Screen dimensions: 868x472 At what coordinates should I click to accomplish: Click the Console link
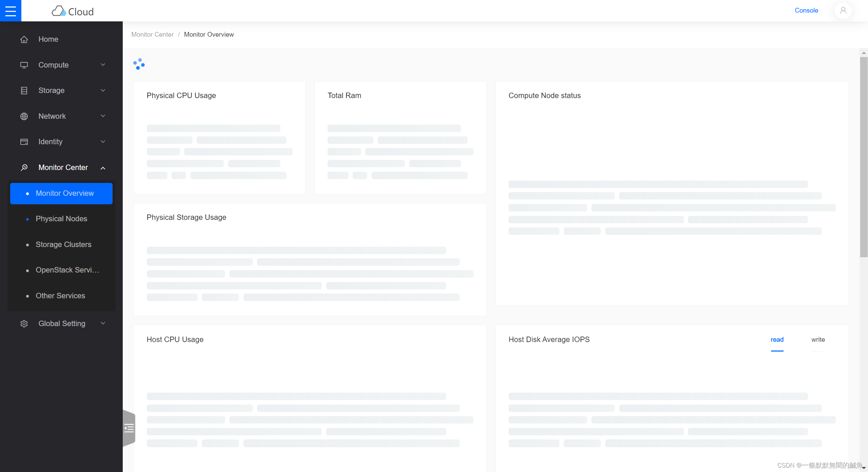(806, 11)
